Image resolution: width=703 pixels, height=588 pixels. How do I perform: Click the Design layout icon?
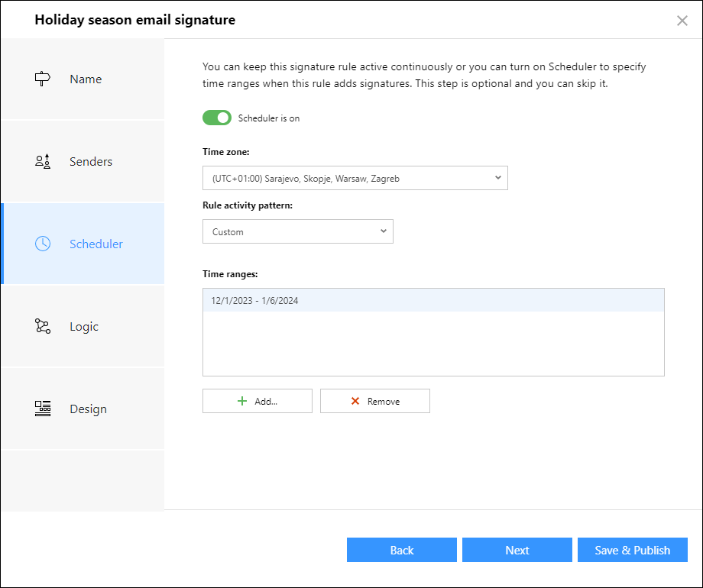[x=43, y=409]
